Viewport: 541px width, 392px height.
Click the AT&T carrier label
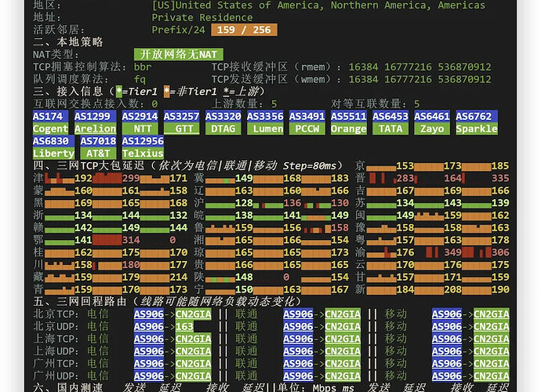click(x=98, y=153)
